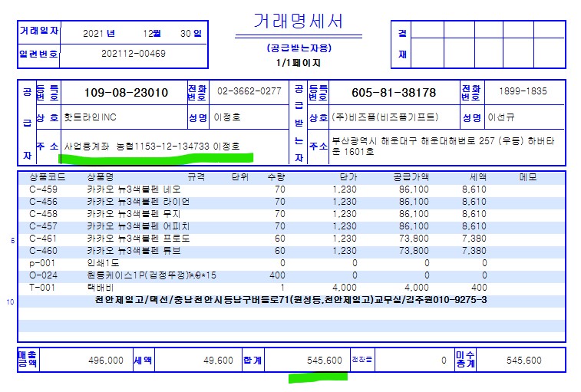Select recipient registration number 605-81-38178
581x392 pixels.
pos(393,92)
